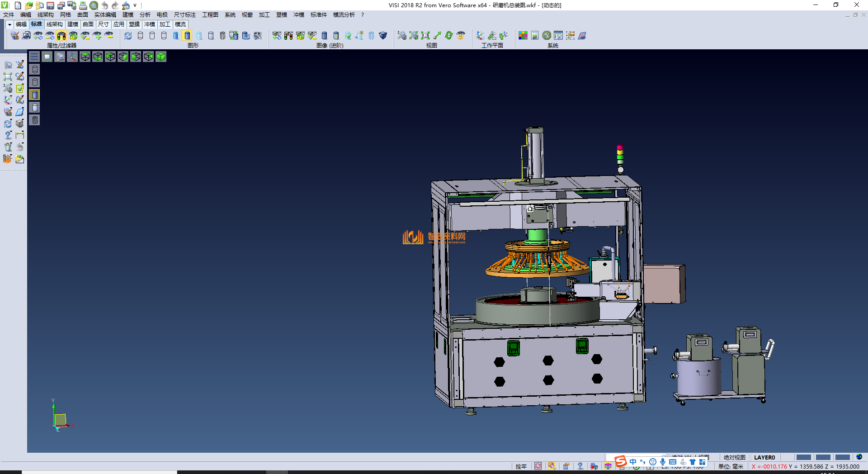Toggle the highlighted cube icon in status bar
Screen dimensions: 868x474
click(x=608, y=466)
